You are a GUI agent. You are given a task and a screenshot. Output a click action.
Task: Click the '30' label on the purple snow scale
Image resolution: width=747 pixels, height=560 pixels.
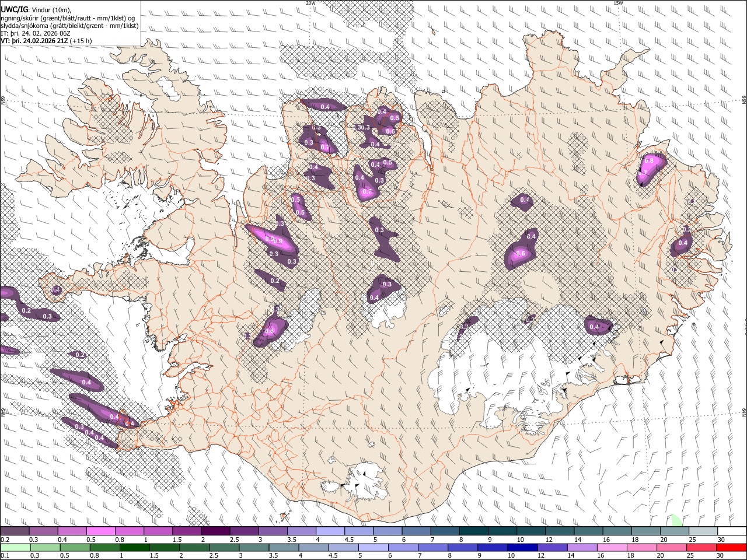click(x=721, y=540)
